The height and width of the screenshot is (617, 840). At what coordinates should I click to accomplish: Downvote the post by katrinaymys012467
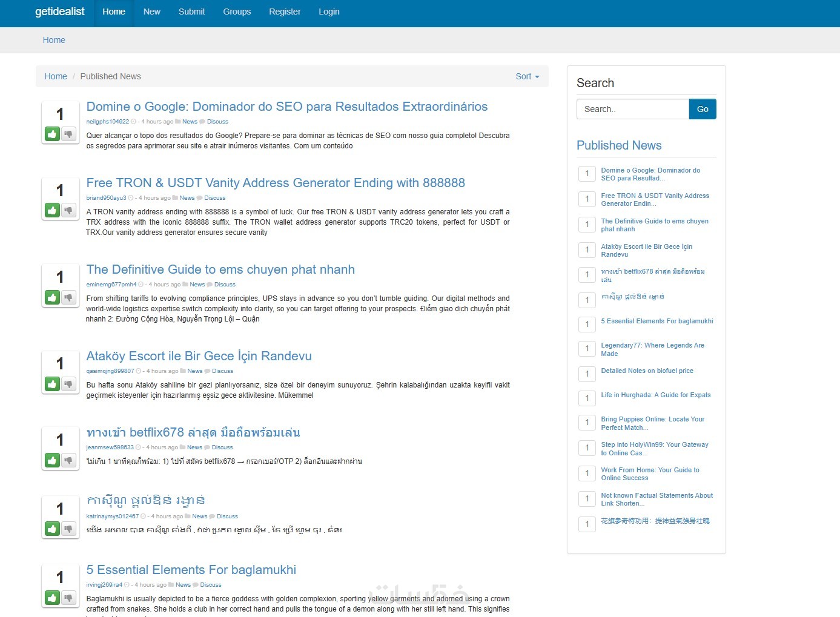68,529
